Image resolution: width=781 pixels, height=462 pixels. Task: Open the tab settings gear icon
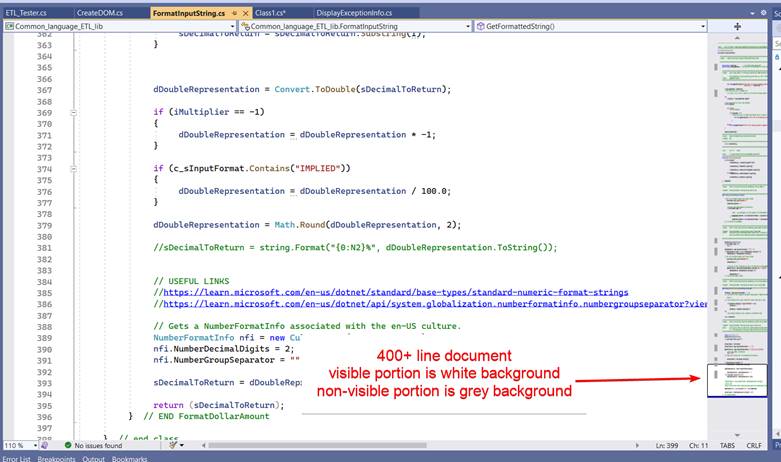click(763, 13)
